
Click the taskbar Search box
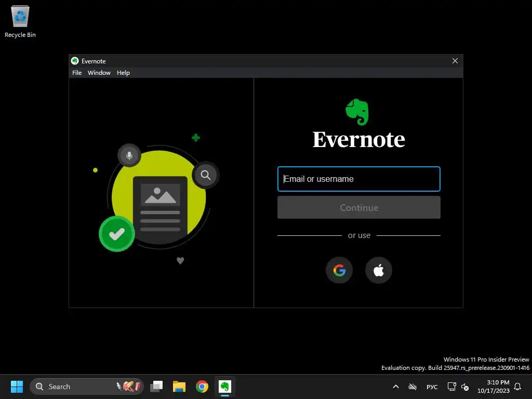87,387
